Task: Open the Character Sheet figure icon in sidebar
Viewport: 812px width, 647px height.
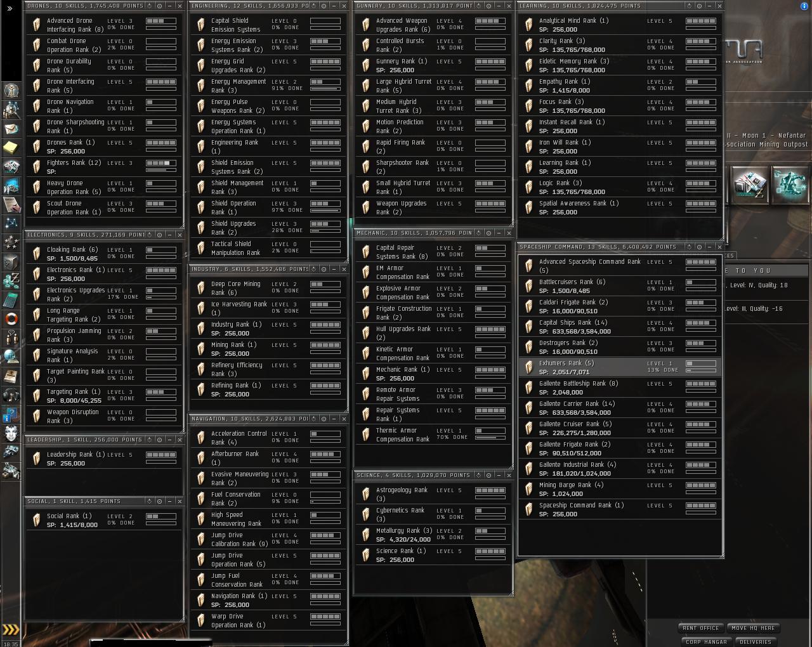Action: [x=11, y=90]
